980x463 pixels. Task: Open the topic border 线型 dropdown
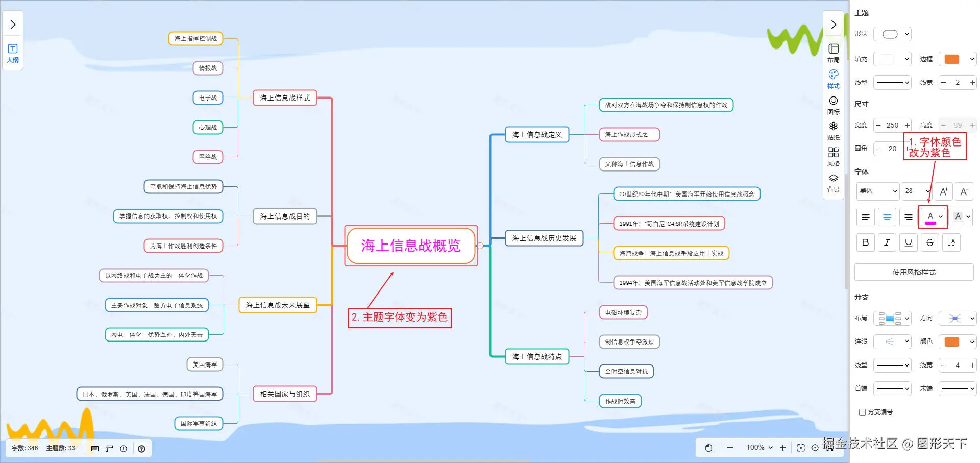click(x=892, y=82)
